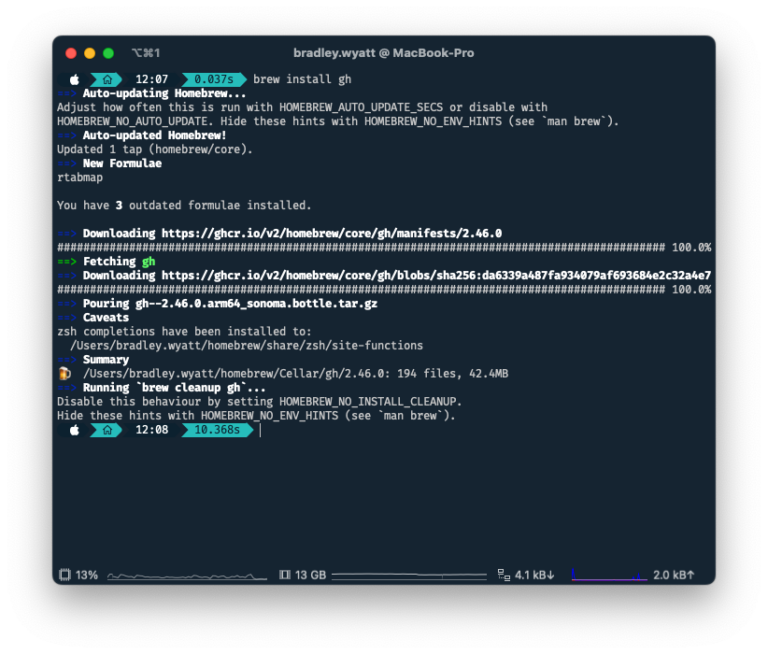Click the red close window button

(71, 53)
